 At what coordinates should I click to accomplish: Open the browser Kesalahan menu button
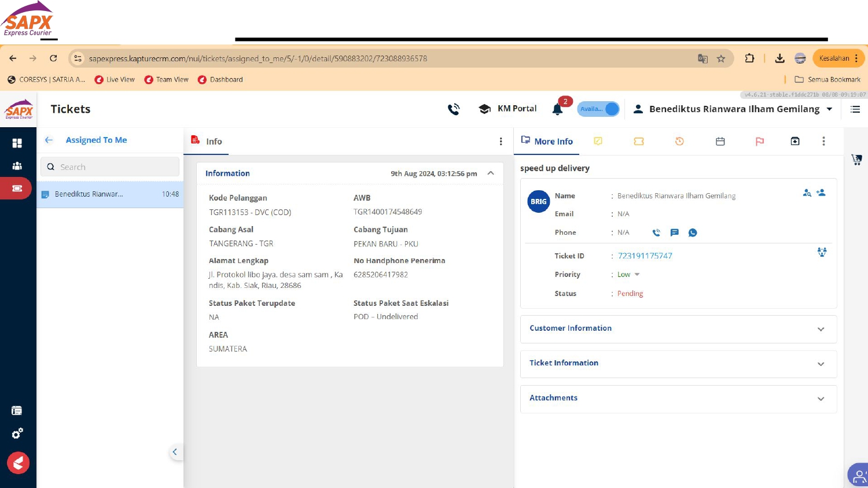pos(838,58)
